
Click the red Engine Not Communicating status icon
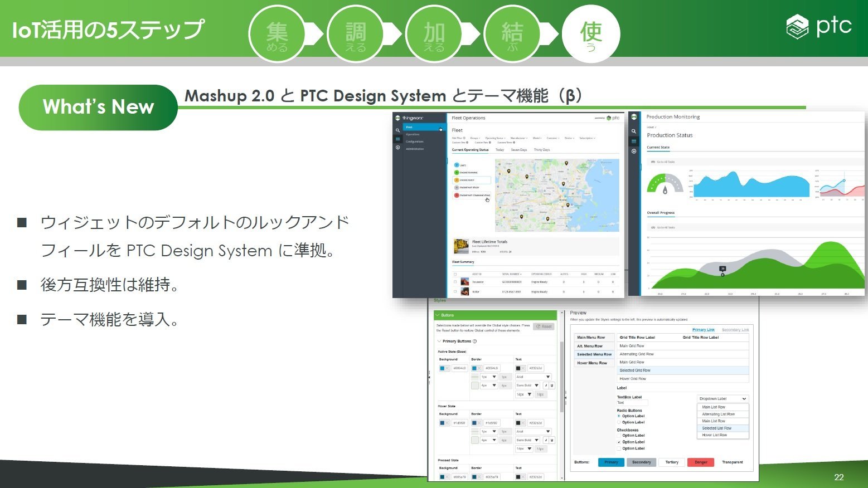click(x=457, y=196)
